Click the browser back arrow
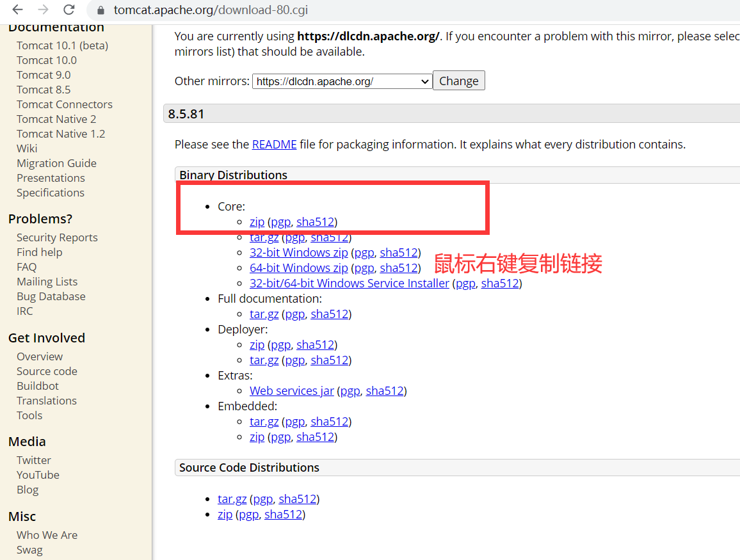Viewport: 740px width, 560px height. (x=17, y=10)
